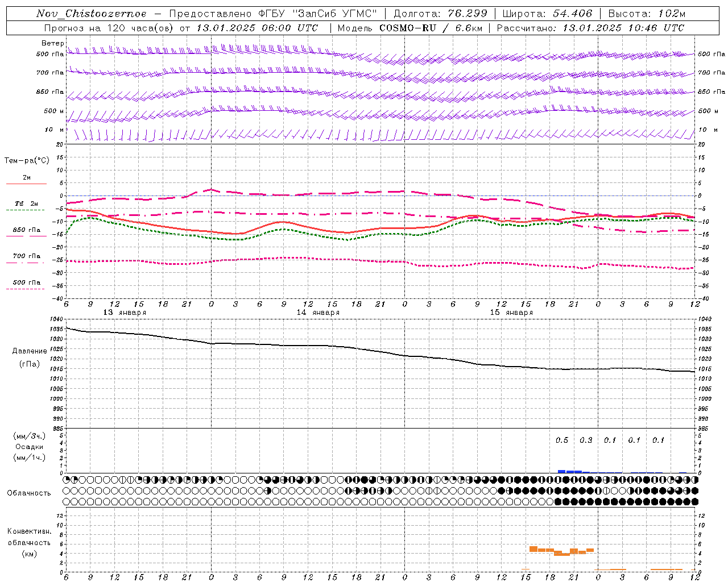Click the Td 2м dew point legend entry

pyautogui.click(x=27, y=203)
